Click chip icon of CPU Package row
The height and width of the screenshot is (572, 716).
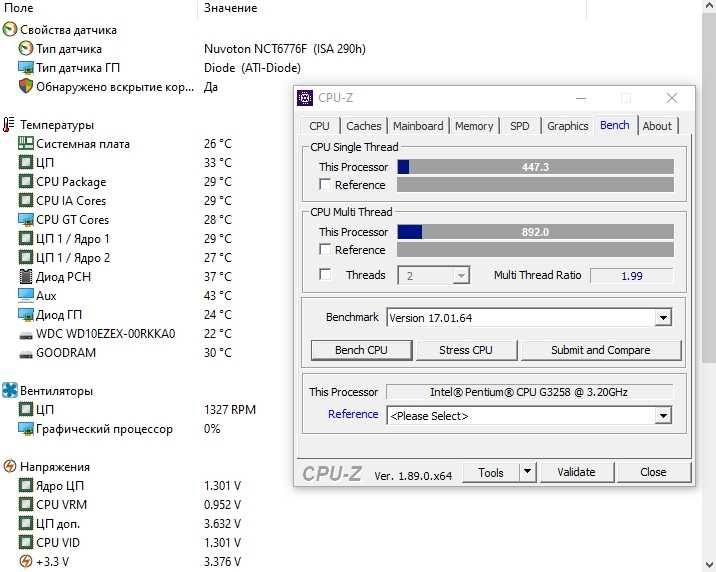coord(26,181)
